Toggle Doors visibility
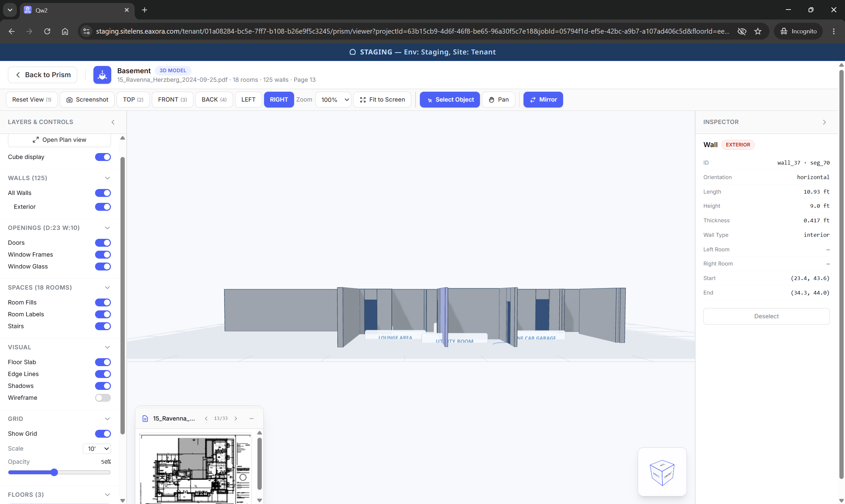This screenshot has width=845, height=504. click(x=103, y=243)
